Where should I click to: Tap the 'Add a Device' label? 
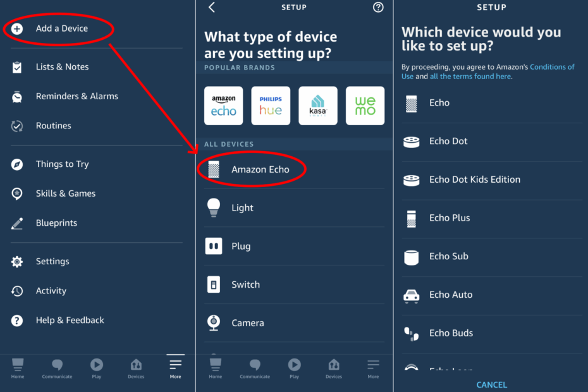pyautogui.click(x=62, y=28)
